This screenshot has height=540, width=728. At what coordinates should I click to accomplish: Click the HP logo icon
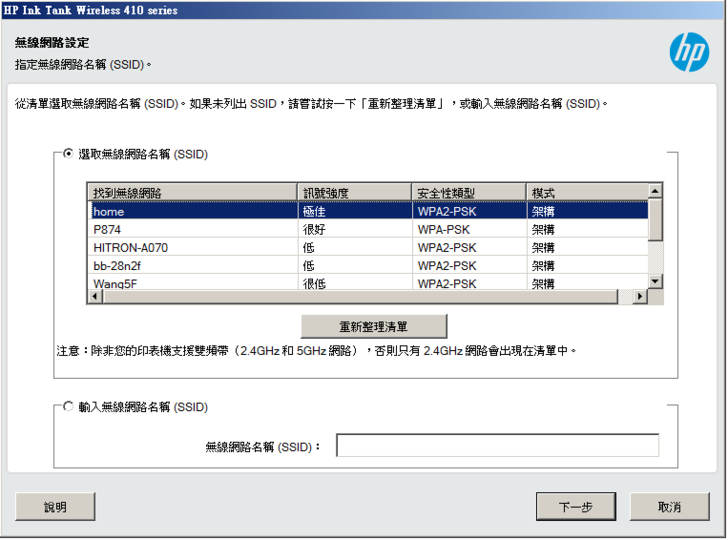689,52
